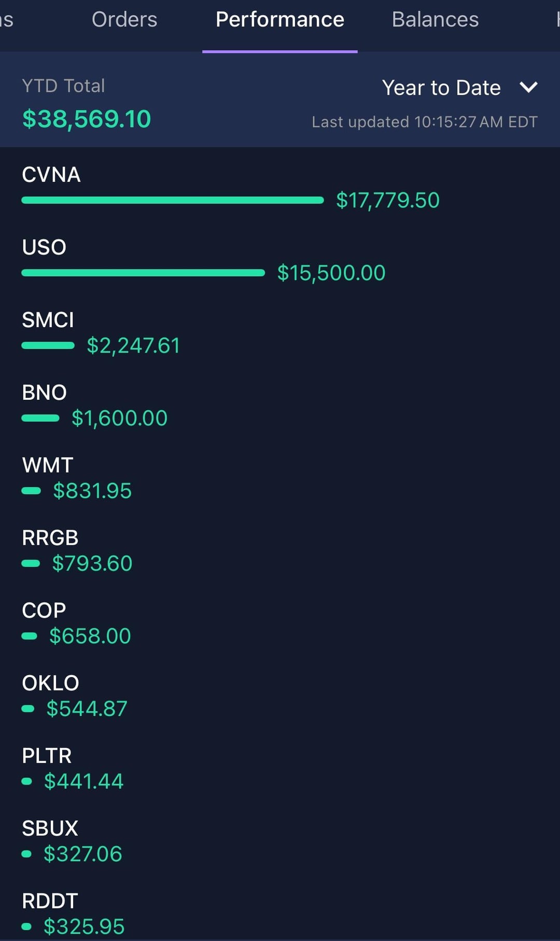
Task: Open the RRGB performance entry
Action: [x=50, y=538]
